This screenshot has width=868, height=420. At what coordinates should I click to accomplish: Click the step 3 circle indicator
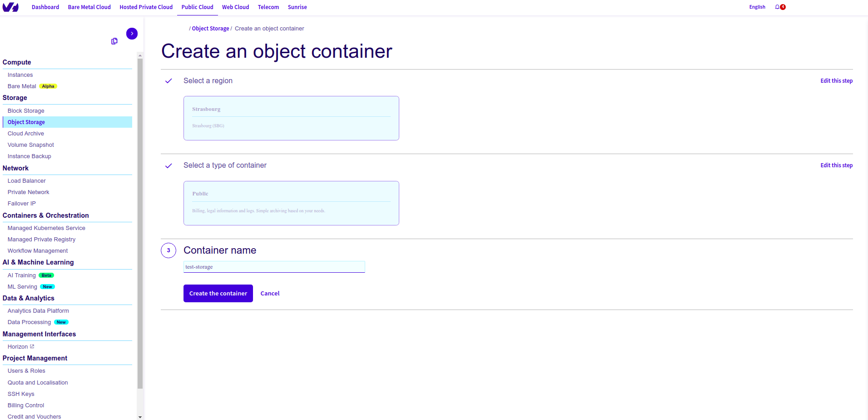coord(169,250)
